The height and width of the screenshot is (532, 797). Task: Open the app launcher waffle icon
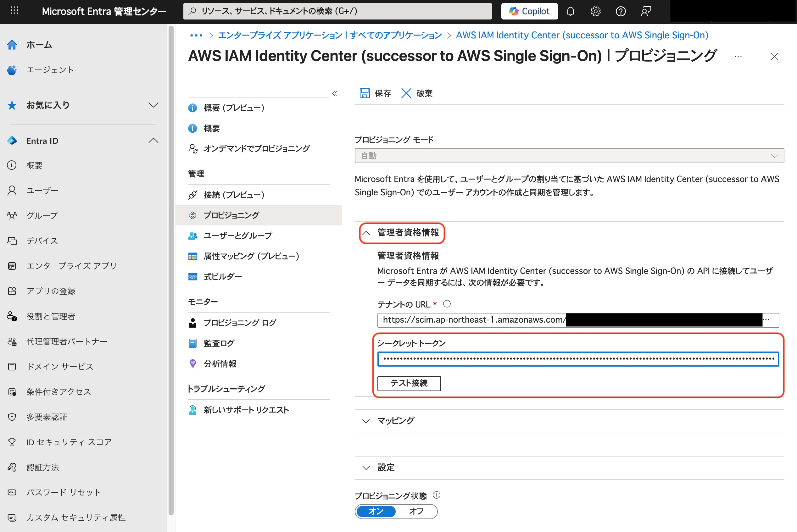pos(14,11)
